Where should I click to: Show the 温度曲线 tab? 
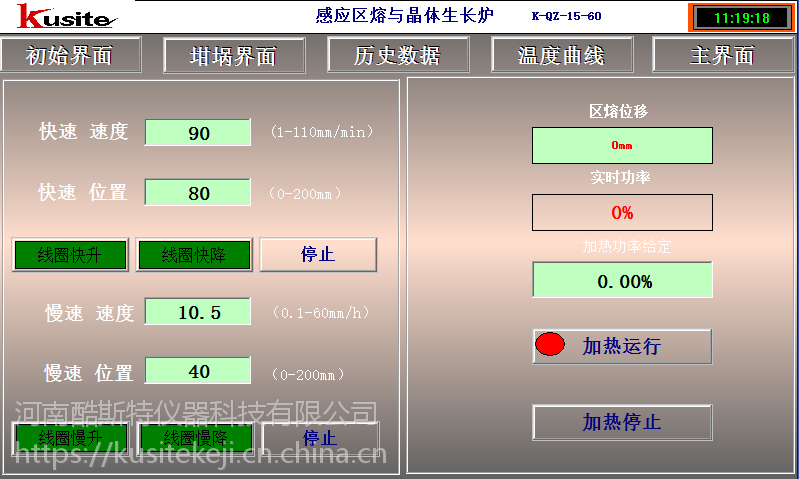point(561,55)
